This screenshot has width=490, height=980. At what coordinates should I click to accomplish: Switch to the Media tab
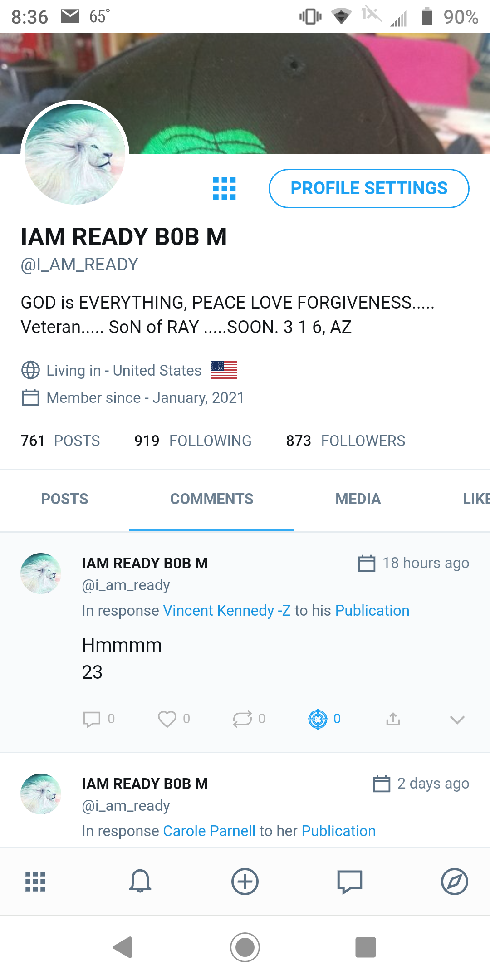[358, 499]
